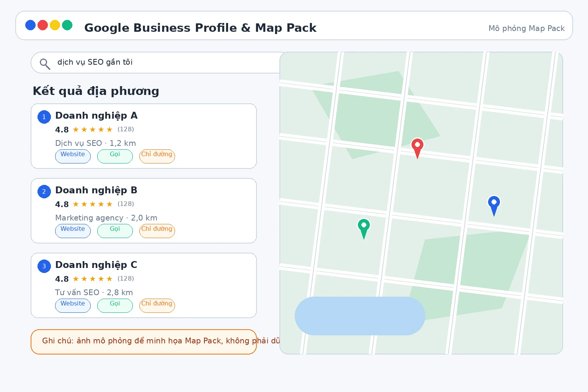
Task: Click rank badge 2 for Doanh nghiệp B
Action: point(44,191)
